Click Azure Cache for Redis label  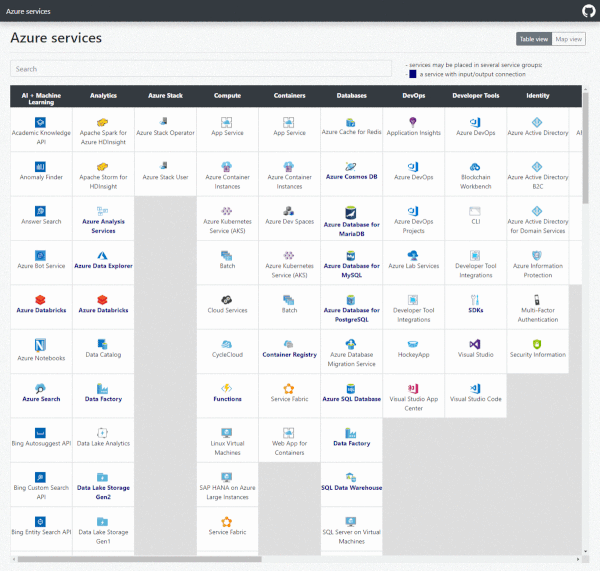[351, 132]
